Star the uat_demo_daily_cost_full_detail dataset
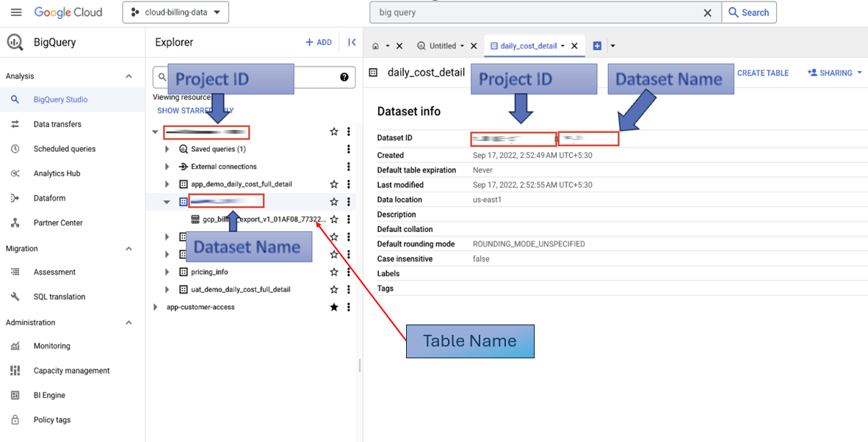The height and width of the screenshot is (442, 868). tap(334, 289)
